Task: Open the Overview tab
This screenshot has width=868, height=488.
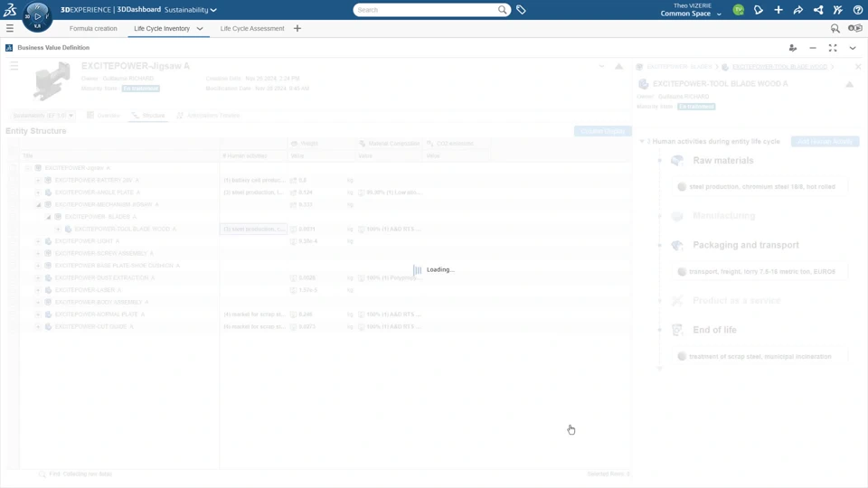Action: click(x=103, y=115)
